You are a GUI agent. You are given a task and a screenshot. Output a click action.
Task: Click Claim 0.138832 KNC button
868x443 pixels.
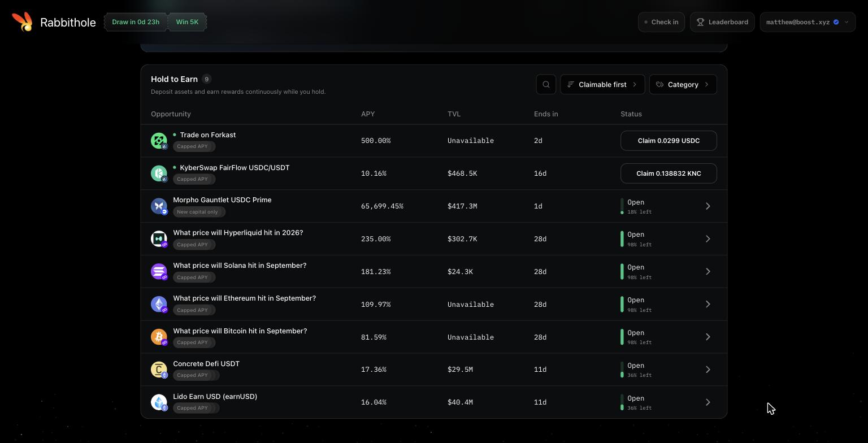tap(669, 173)
